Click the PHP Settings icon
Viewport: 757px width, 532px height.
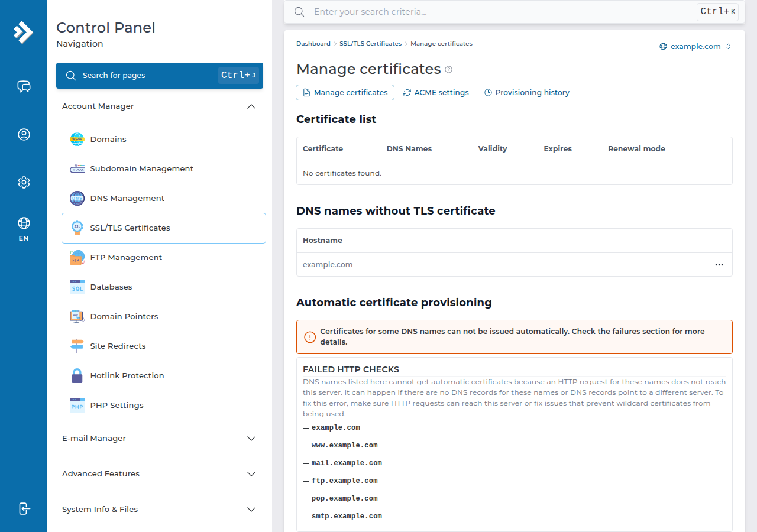point(77,405)
